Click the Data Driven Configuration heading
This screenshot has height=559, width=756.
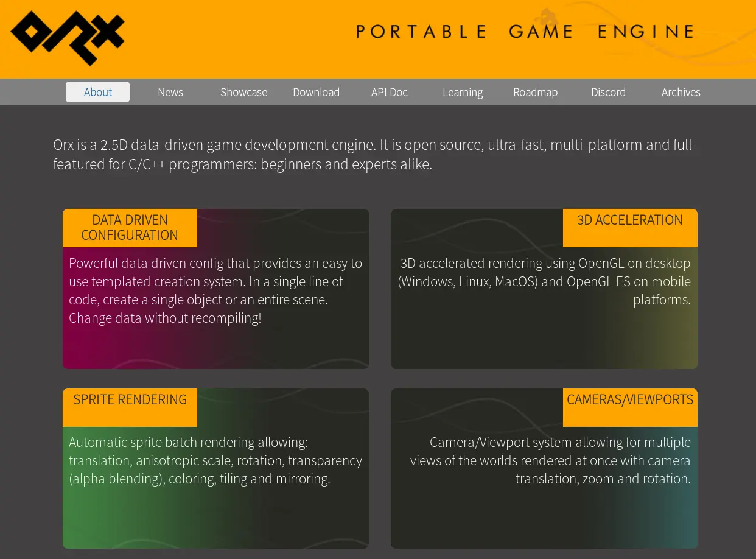pos(130,228)
